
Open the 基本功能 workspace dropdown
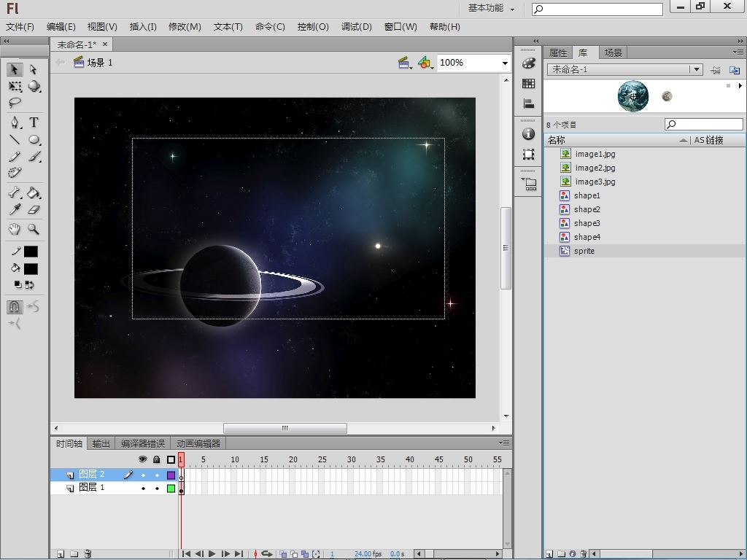[x=491, y=8]
